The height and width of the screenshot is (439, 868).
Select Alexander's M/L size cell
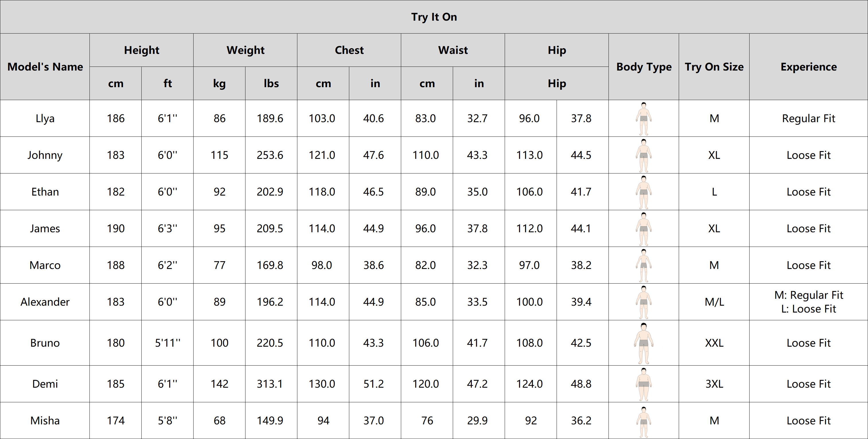click(x=714, y=302)
